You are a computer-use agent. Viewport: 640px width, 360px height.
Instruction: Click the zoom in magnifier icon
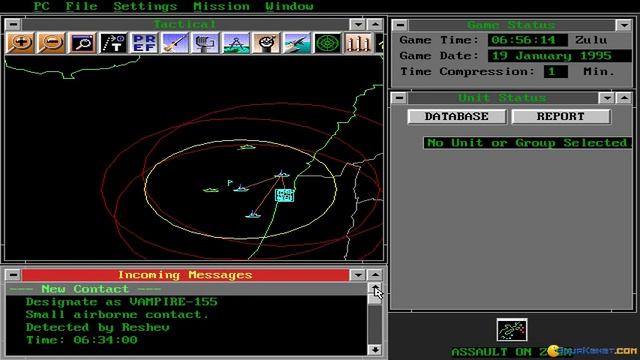tap(20, 43)
